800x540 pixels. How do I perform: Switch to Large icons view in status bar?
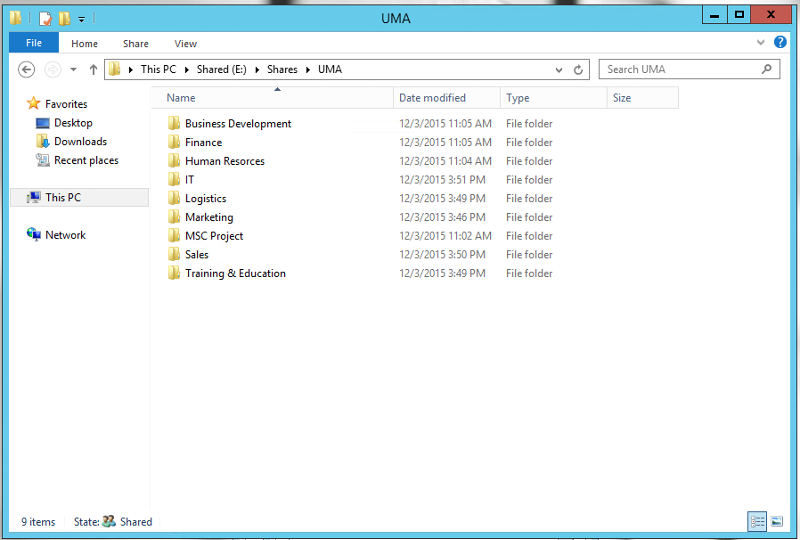pos(777,522)
